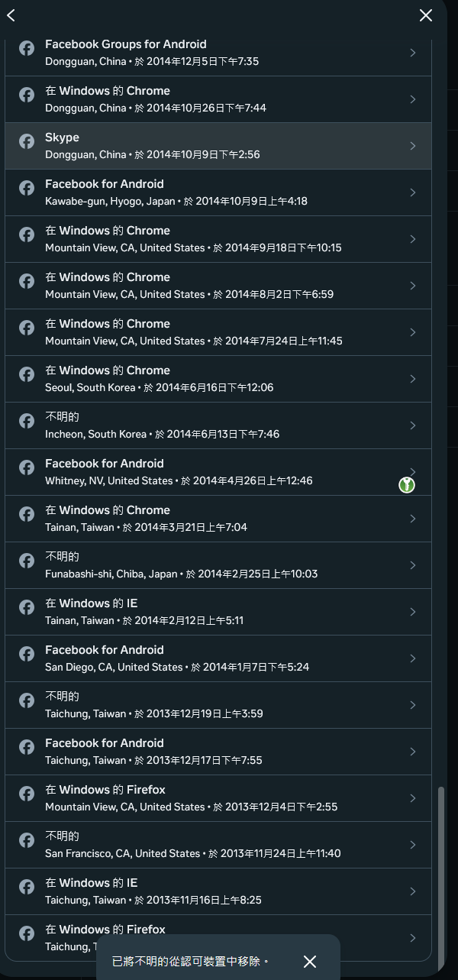The image size is (458, 980).
Task: Open the Dongguan 2014年10月26日 Chrome session
Action: pyautogui.click(x=218, y=99)
